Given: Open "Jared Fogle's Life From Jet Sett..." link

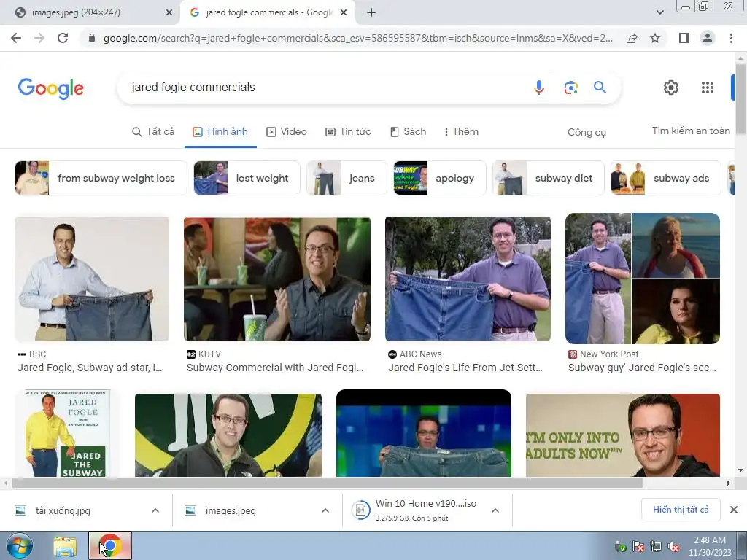Looking at the screenshot, I should tap(465, 367).
